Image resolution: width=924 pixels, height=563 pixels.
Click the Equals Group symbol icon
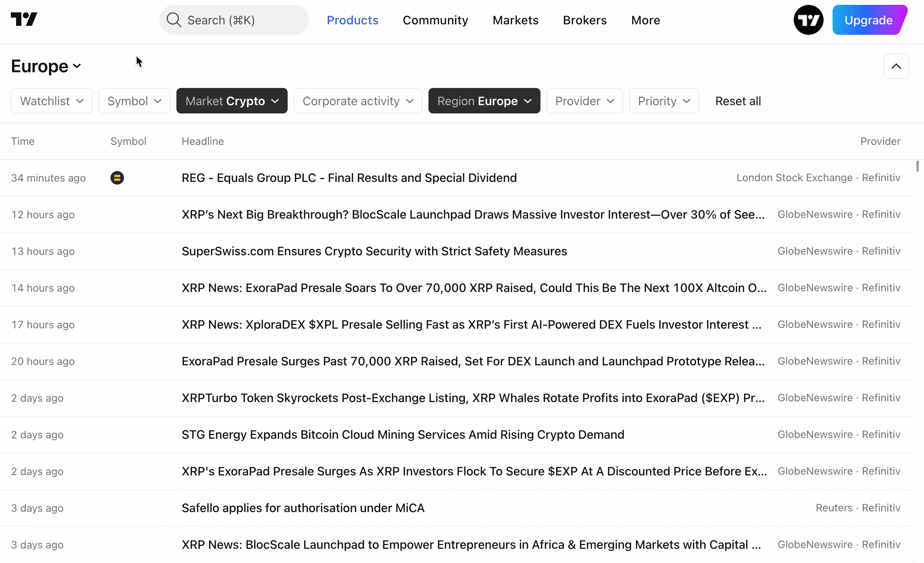[117, 178]
